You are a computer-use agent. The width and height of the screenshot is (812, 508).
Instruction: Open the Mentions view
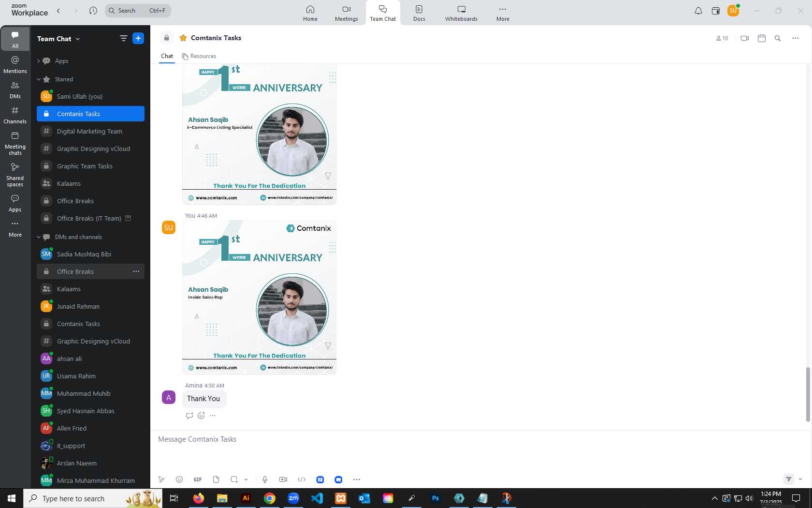(x=15, y=64)
